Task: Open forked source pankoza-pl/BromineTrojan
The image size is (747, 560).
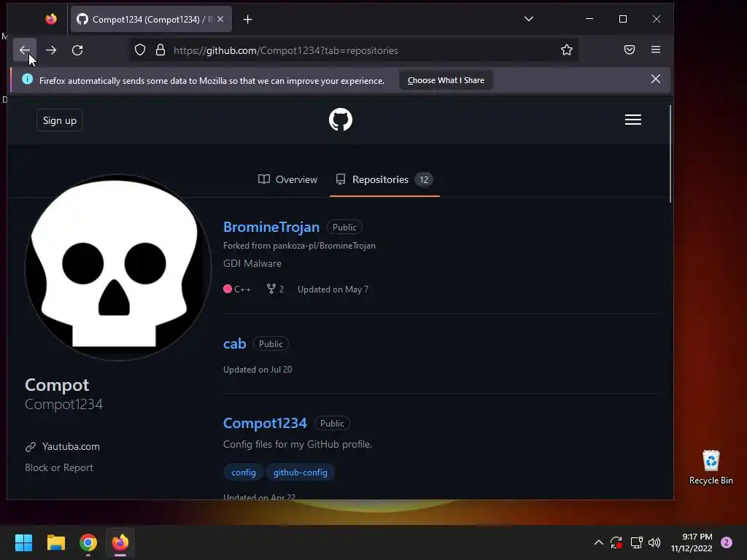Action: tap(324, 246)
